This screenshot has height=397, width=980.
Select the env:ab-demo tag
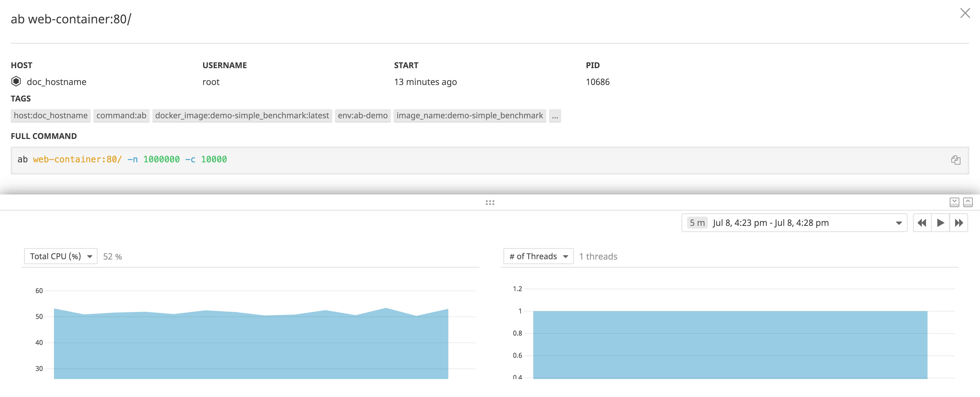(363, 116)
